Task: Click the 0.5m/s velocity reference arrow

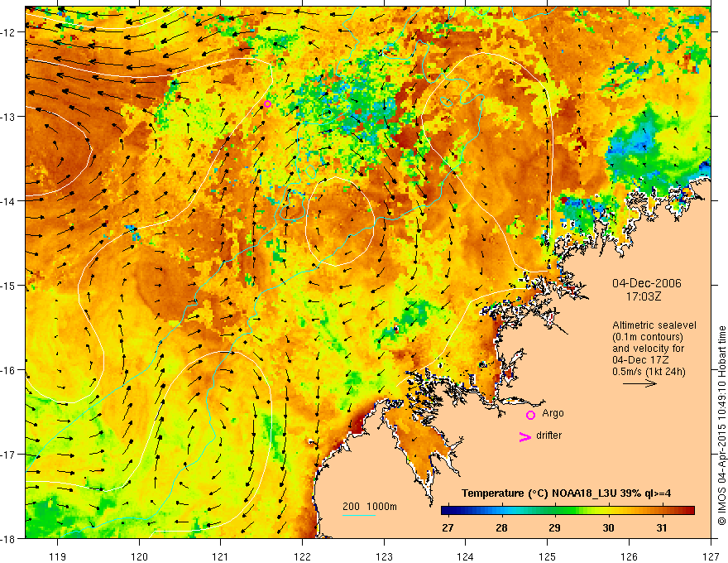Action: (x=639, y=383)
